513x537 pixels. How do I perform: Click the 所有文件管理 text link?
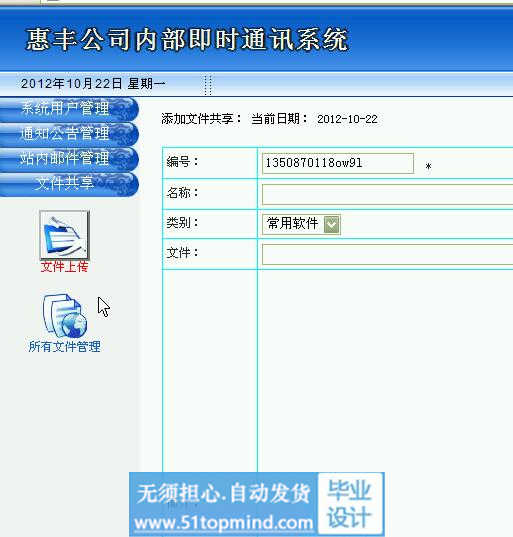pyautogui.click(x=64, y=347)
